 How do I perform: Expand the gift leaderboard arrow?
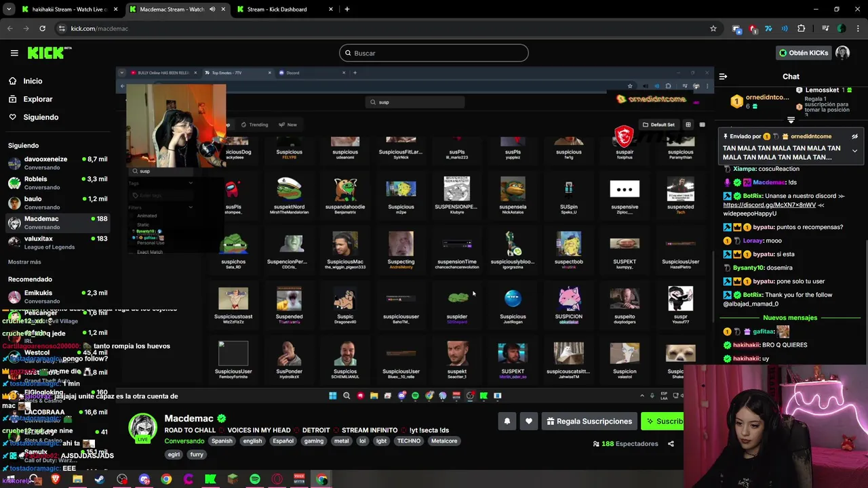click(x=791, y=120)
